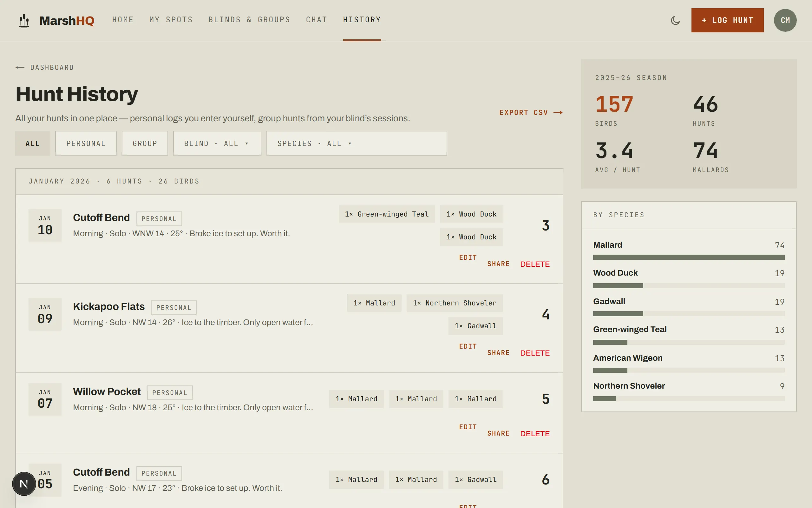Click the 74 Mallards stat
The image size is (812, 508).
(x=711, y=157)
